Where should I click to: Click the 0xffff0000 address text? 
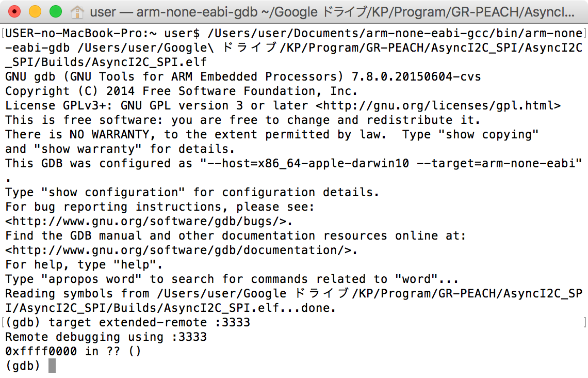[x=41, y=352]
